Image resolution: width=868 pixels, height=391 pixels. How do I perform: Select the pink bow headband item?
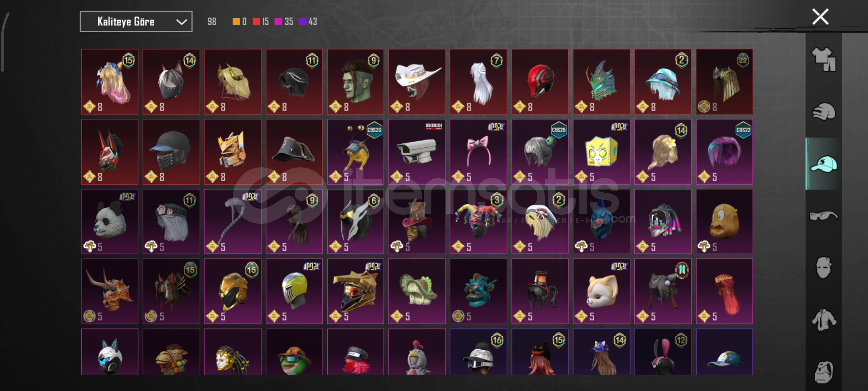[478, 152]
